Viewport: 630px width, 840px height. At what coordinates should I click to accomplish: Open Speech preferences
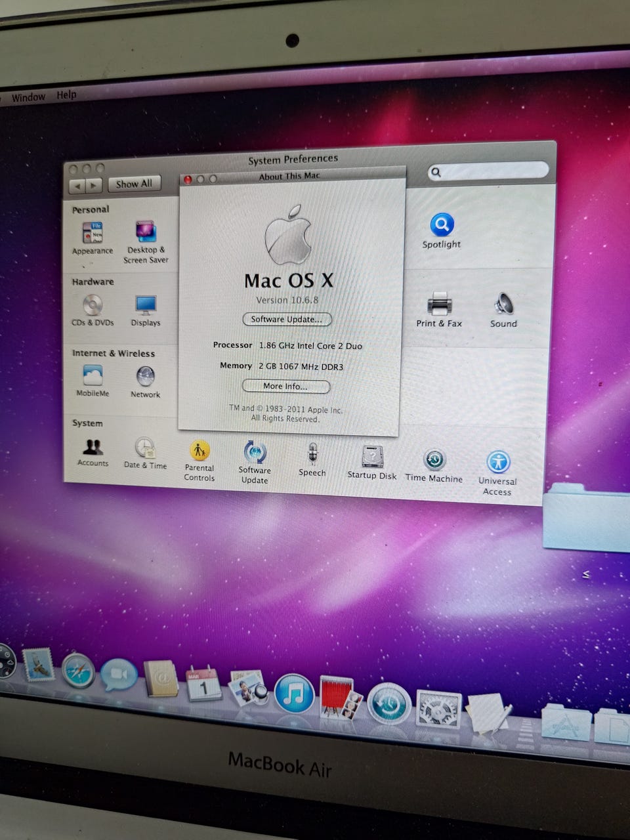pyautogui.click(x=312, y=454)
